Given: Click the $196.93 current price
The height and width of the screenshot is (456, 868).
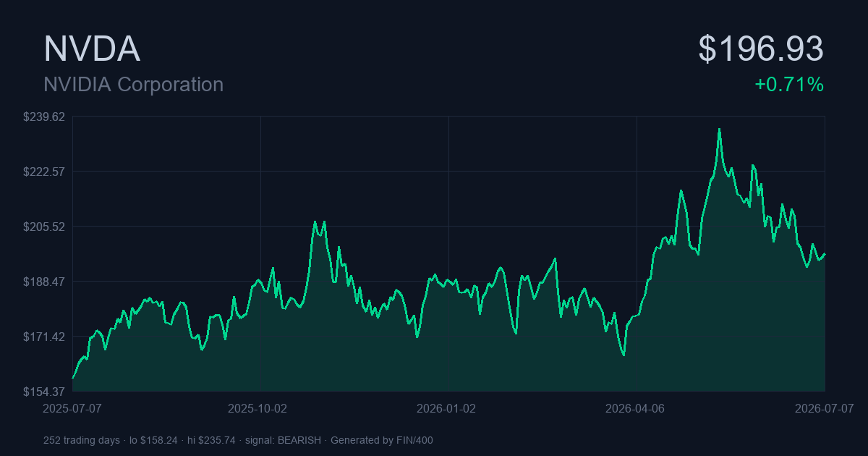Looking at the screenshot, I should 761,49.
